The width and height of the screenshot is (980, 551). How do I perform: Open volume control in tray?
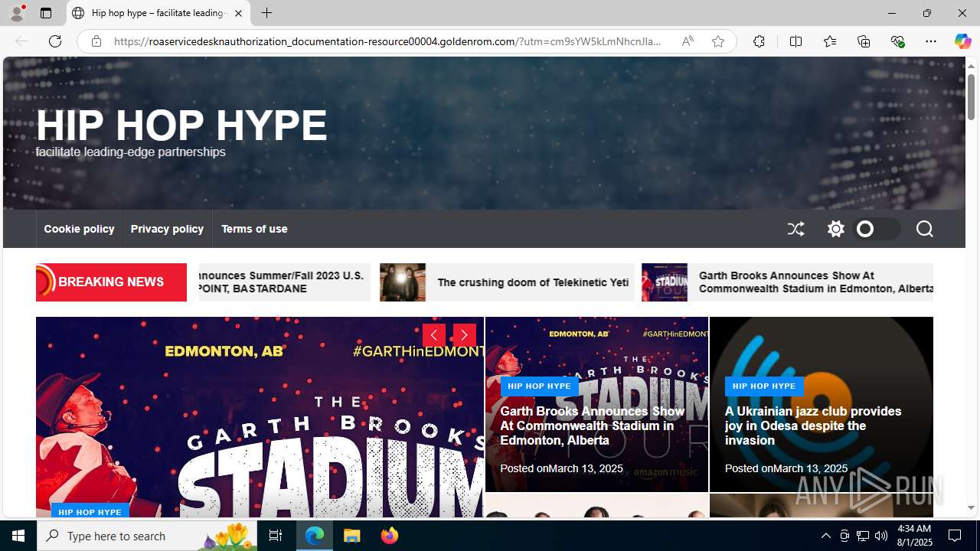pos(880,536)
